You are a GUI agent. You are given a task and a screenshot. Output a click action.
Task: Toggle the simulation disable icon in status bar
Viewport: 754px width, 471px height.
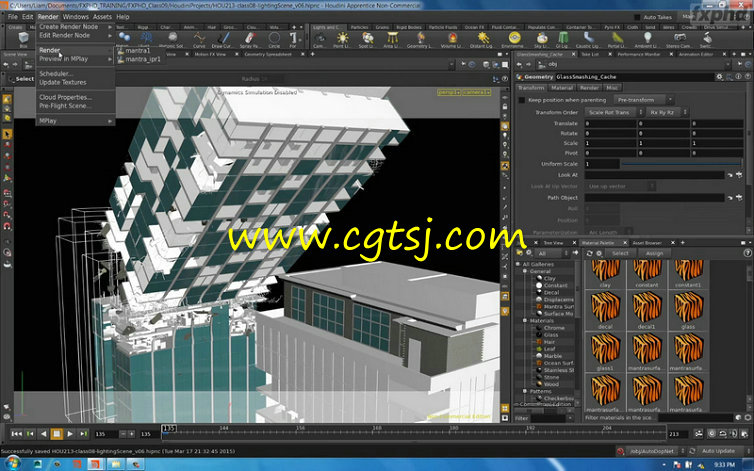tap(621, 451)
